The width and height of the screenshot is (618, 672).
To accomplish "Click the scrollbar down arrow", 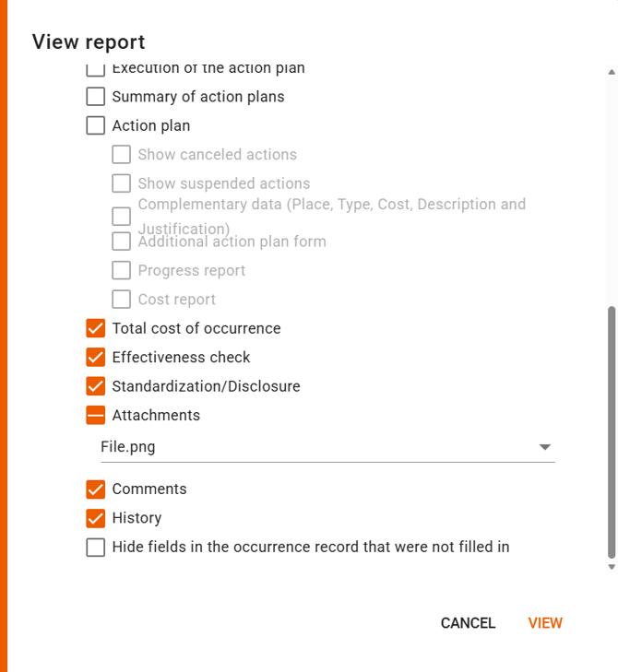I will tap(611, 567).
